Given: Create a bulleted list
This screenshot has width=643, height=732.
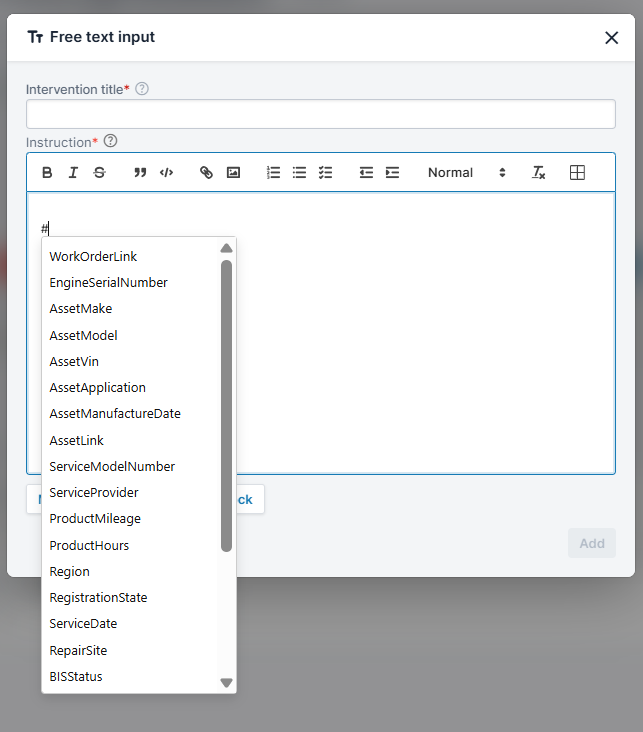Looking at the screenshot, I should coord(299,172).
